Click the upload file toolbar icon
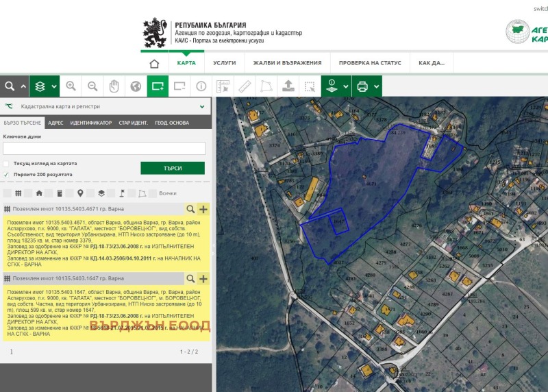This screenshot has width=548, height=392. 288,86
